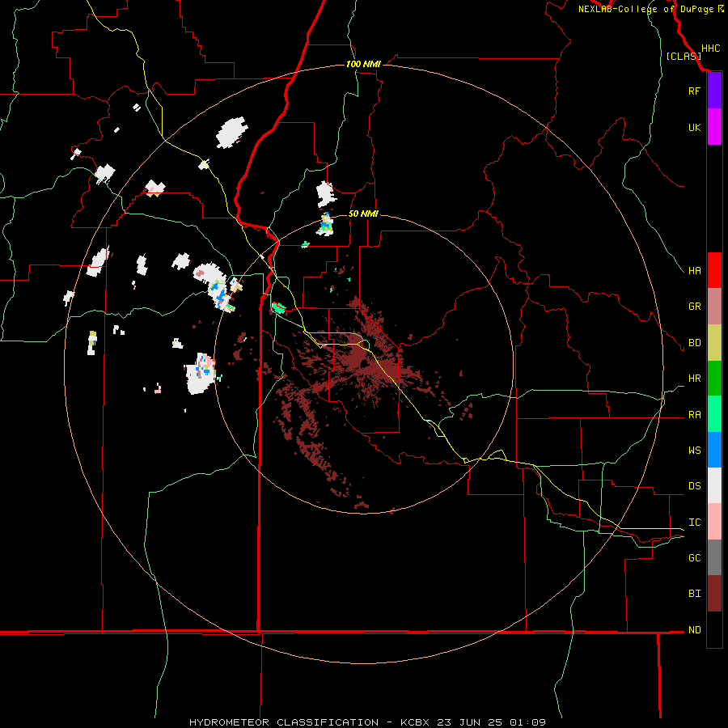This screenshot has width=728, height=728.
Task: Select the gray GC legend swatch
Action: coord(714,557)
